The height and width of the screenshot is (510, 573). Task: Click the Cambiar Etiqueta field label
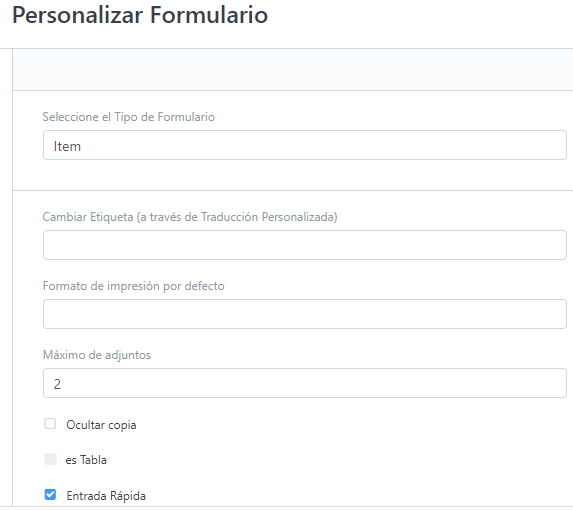190,217
